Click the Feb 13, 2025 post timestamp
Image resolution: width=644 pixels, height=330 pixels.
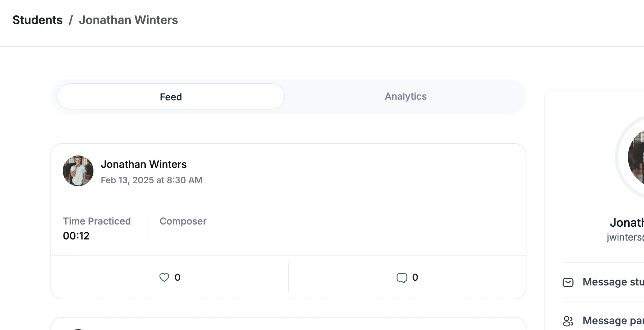[x=152, y=180]
